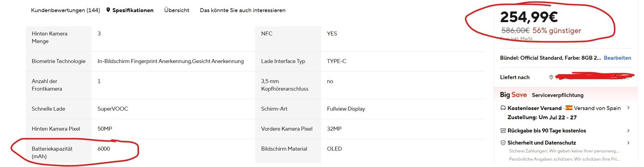This screenshot has width=644, height=167.
Task: Click the delivery truck icon
Action: tap(503, 108)
